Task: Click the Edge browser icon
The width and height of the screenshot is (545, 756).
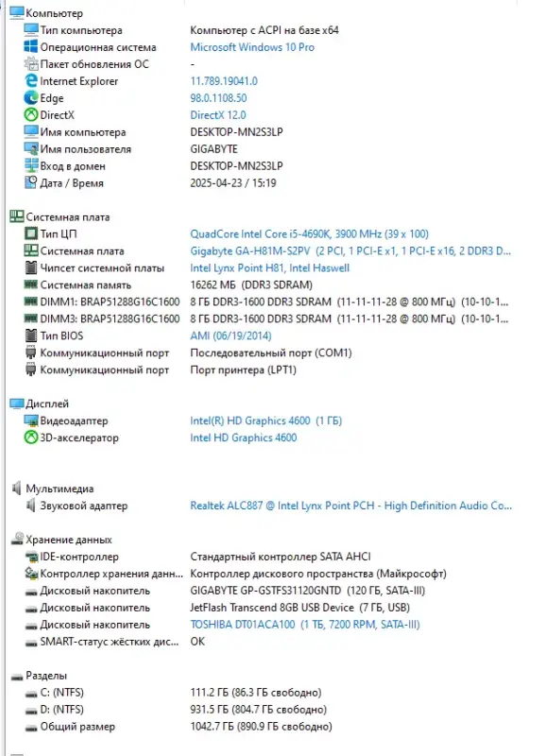Action: click(x=31, y=98)
